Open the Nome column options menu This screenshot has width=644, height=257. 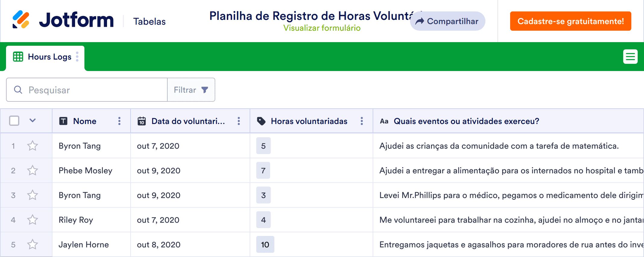point(119,121)
